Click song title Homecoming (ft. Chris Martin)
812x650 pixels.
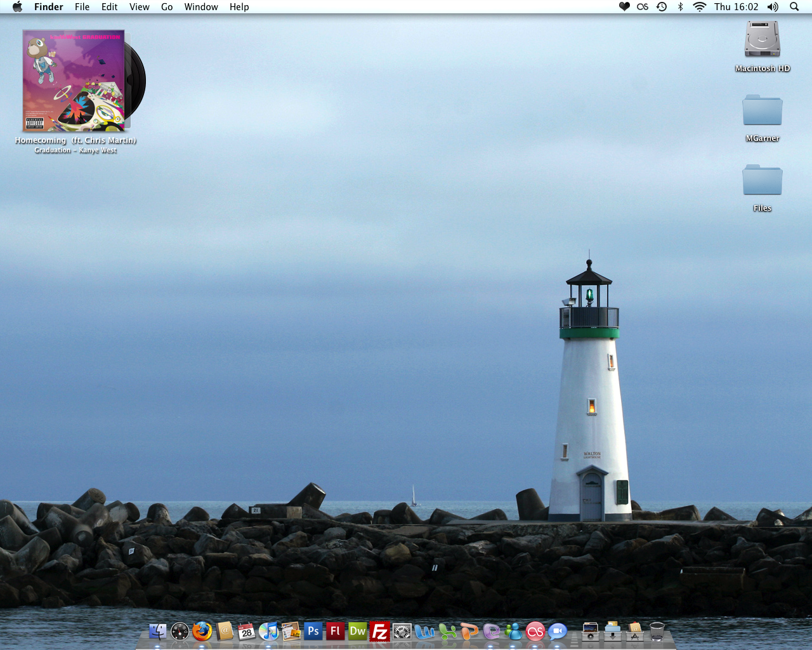(x=75, y=140)
